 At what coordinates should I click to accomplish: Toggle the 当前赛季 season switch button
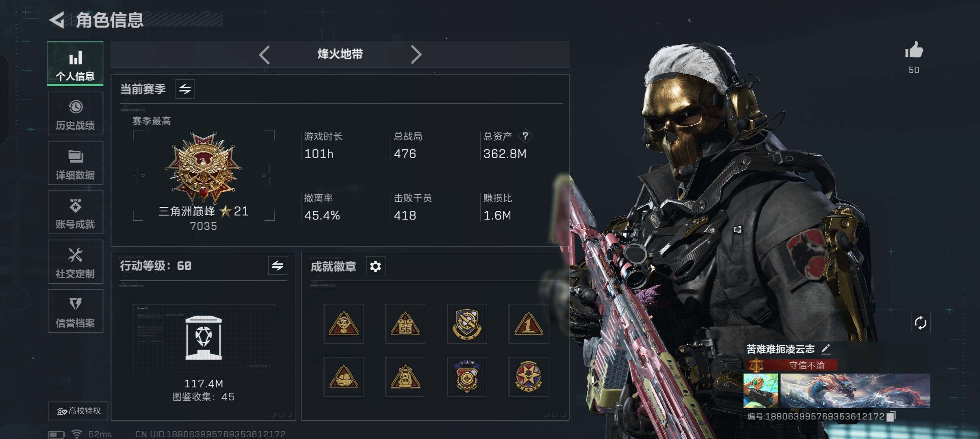point(185,89)
